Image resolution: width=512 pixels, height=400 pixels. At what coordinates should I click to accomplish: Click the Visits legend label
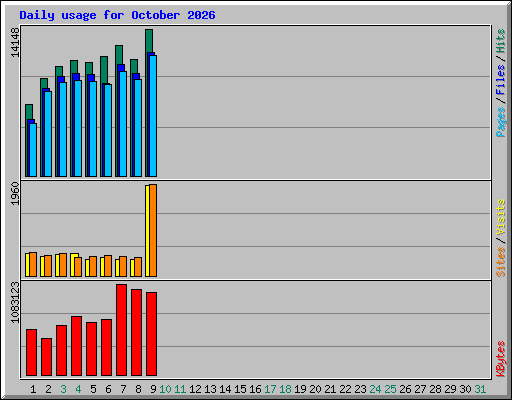[501, 218]
